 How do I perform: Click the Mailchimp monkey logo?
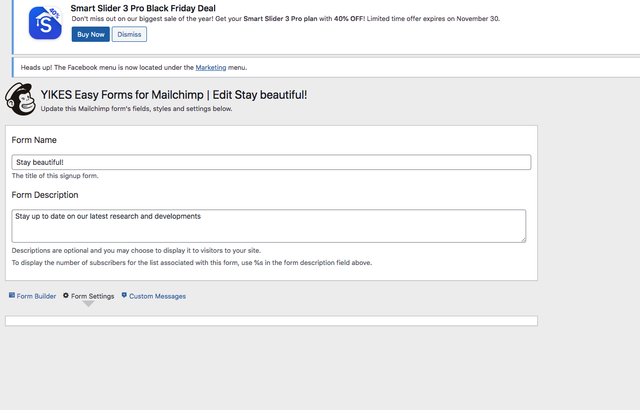(x=20, y=99)
